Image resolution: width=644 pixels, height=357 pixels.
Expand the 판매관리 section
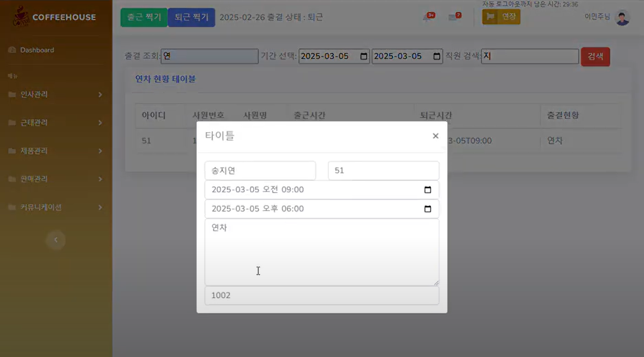(x=101, y=179)
